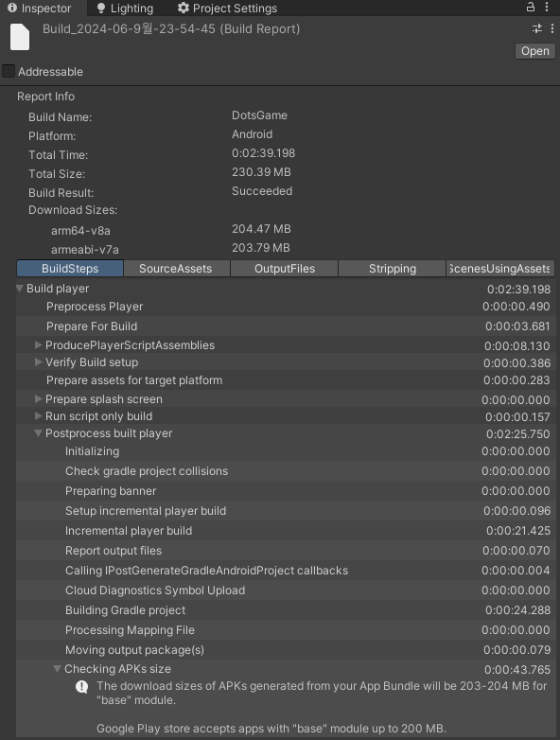The height and width of the screenshot is (740, 560).
Task: Expand the ProducePlayerScriptAssemblies step
Action: pyautogui.click(x=39, y=345)
